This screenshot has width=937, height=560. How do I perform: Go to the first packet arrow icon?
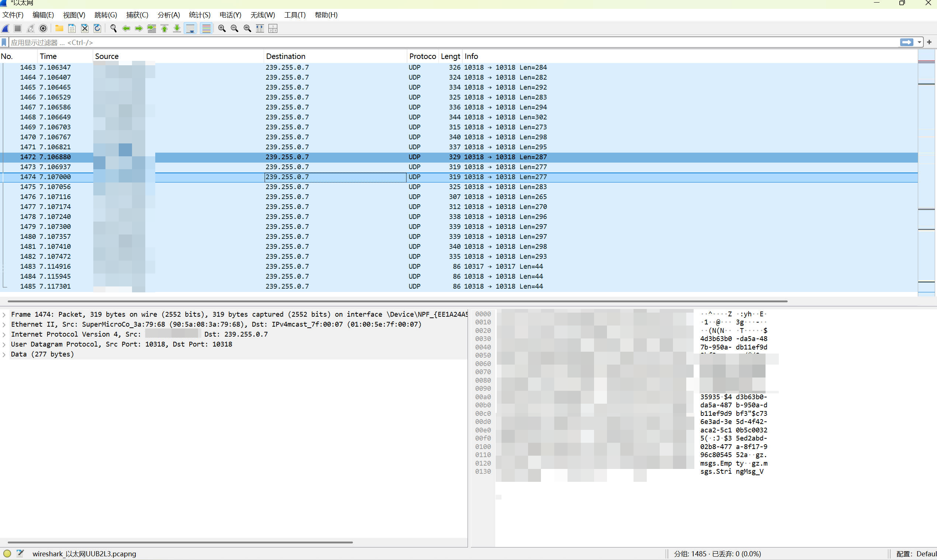pos(164,28)
